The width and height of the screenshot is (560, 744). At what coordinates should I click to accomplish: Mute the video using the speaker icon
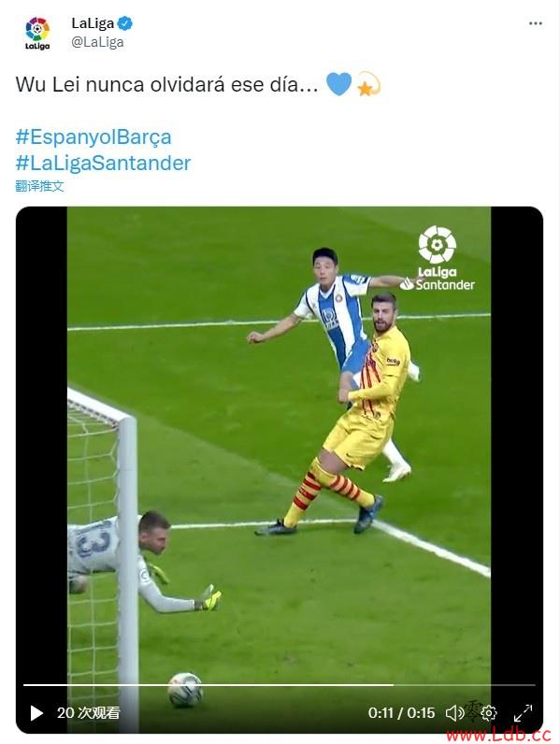pyautogui.click(x=454, y=712)
